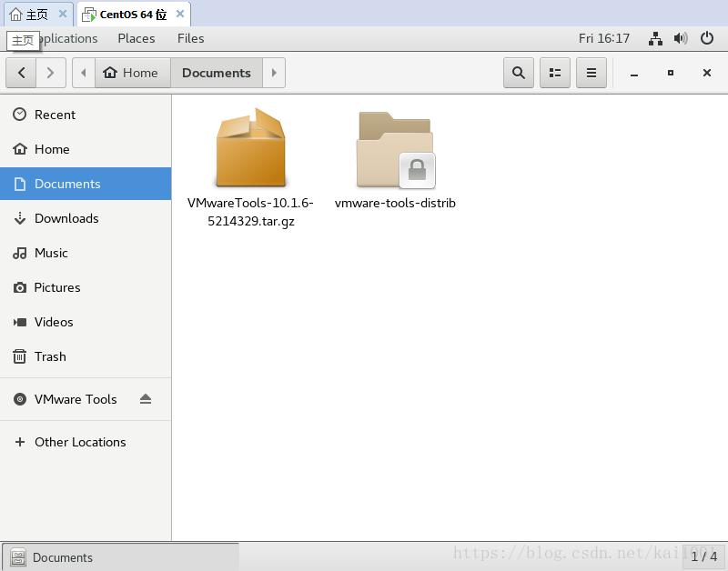Screen dimensions: 728x571
Task: Open Pictures in the sidebar
Action: point(86,287)
